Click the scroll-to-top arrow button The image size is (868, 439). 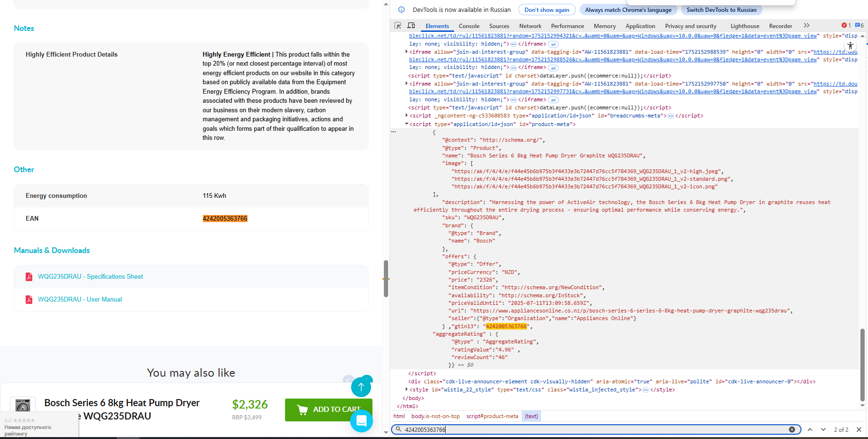point(361,387)
